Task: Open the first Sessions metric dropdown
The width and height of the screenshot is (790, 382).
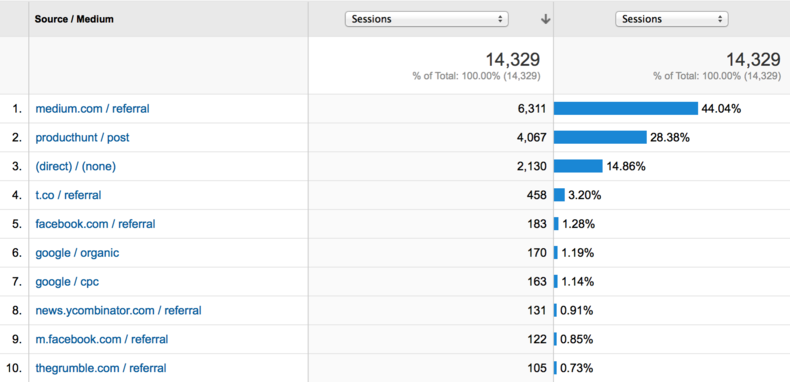Action: click(426, 19)
